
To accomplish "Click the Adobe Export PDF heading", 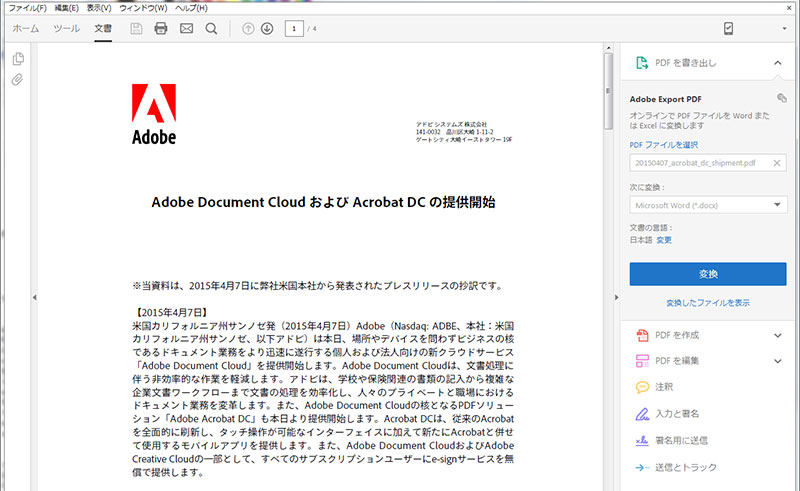I will (x=665, y=99).
